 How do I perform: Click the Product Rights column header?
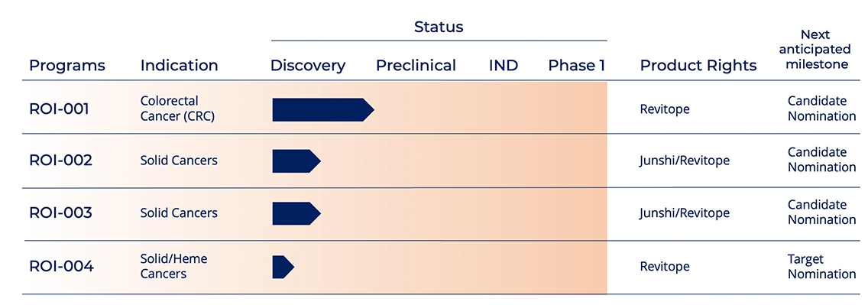698,66
